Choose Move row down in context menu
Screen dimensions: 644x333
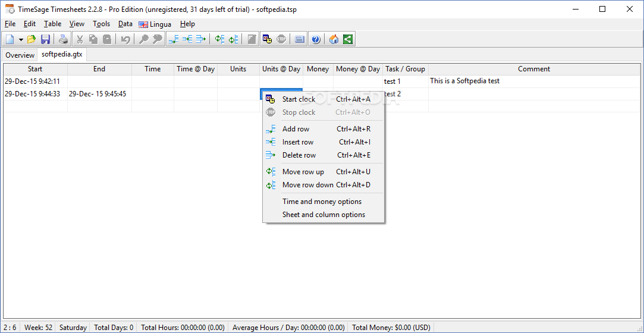click(x=323, y=185)
